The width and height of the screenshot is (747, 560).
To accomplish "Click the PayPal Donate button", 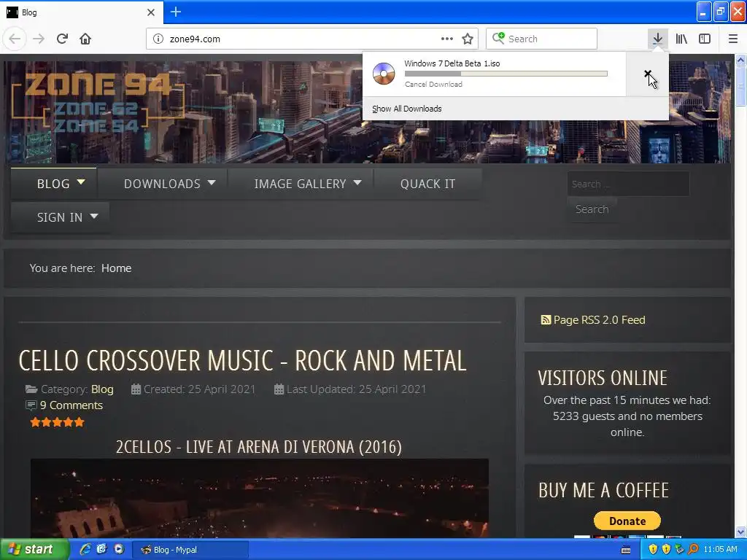I will [627, 521].
